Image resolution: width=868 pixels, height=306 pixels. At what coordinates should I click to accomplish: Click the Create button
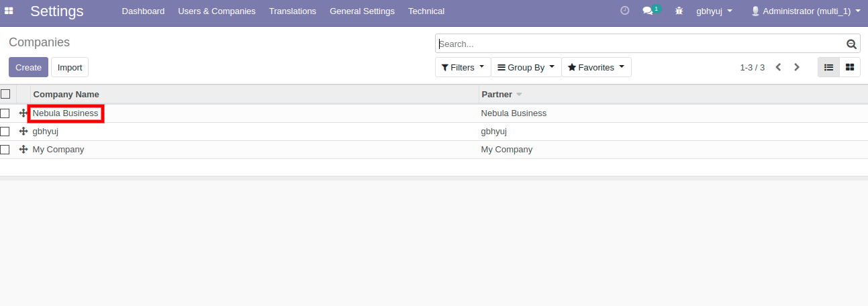(28, 67)
